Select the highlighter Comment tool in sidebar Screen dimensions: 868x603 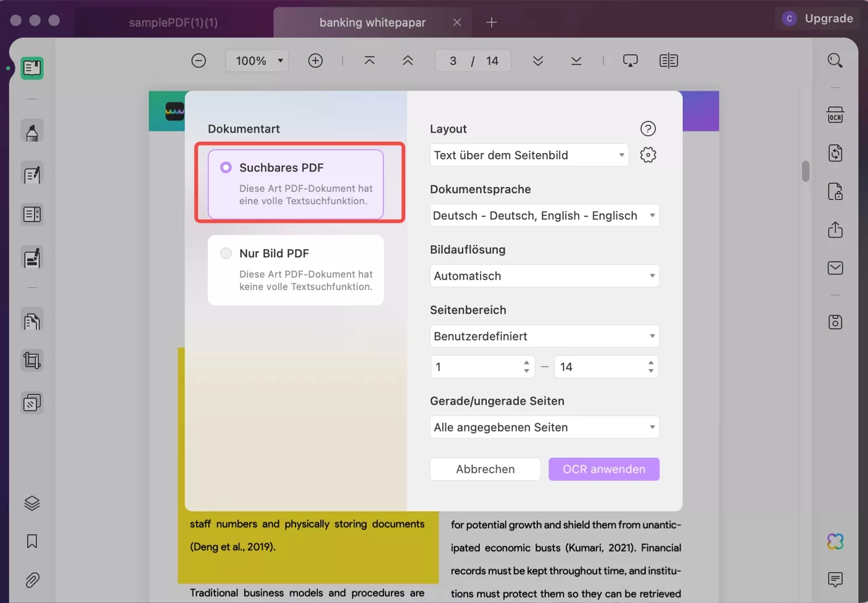click(x=32, y=131)
